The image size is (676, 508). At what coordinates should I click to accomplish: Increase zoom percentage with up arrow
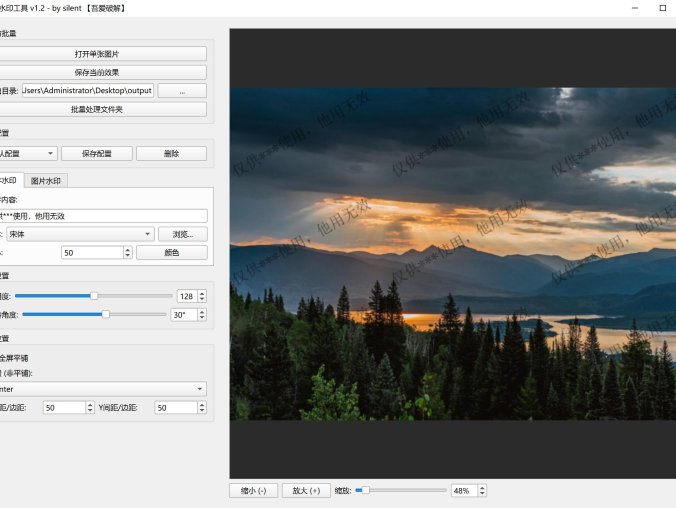[x=482, y=488]
